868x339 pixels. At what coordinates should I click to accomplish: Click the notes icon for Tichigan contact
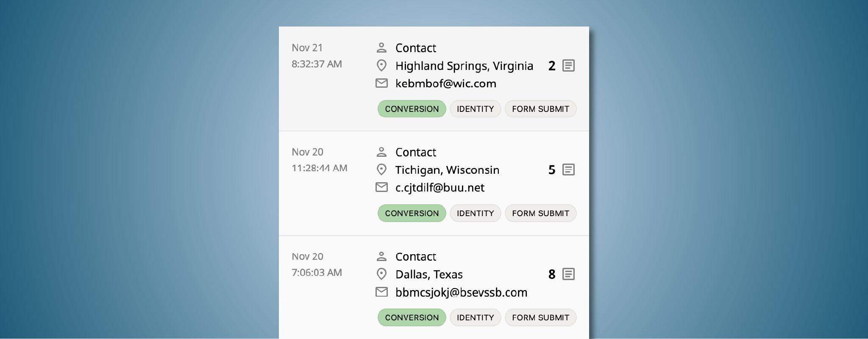(x=568, y=170)
